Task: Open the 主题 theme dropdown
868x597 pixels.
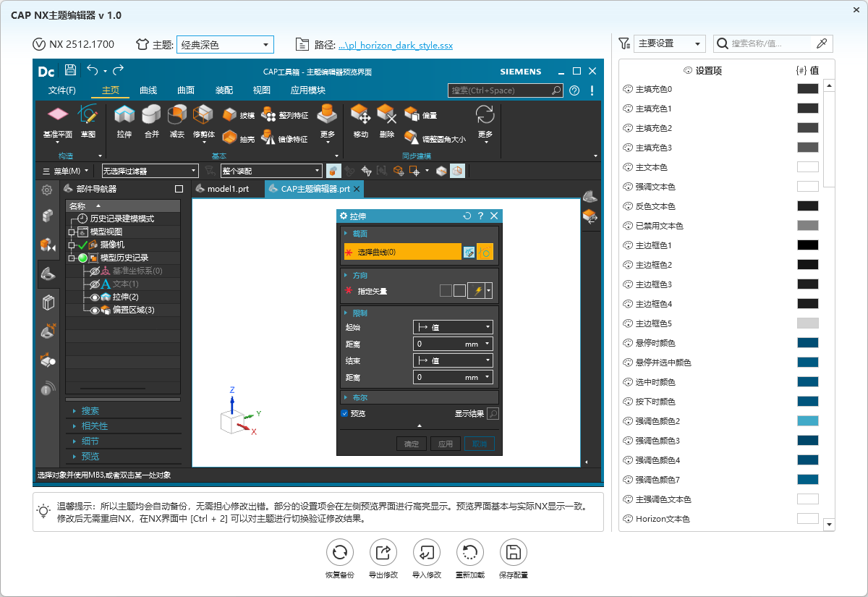Action: pos(225,44)
